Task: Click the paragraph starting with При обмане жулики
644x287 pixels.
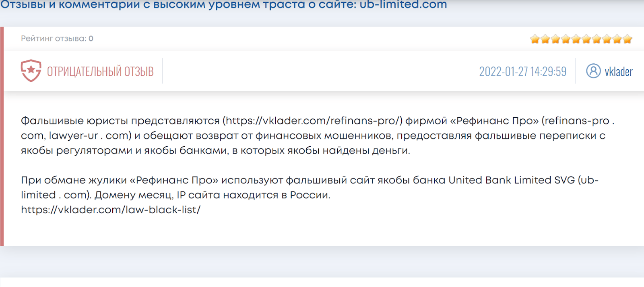Action: point(242,187)
